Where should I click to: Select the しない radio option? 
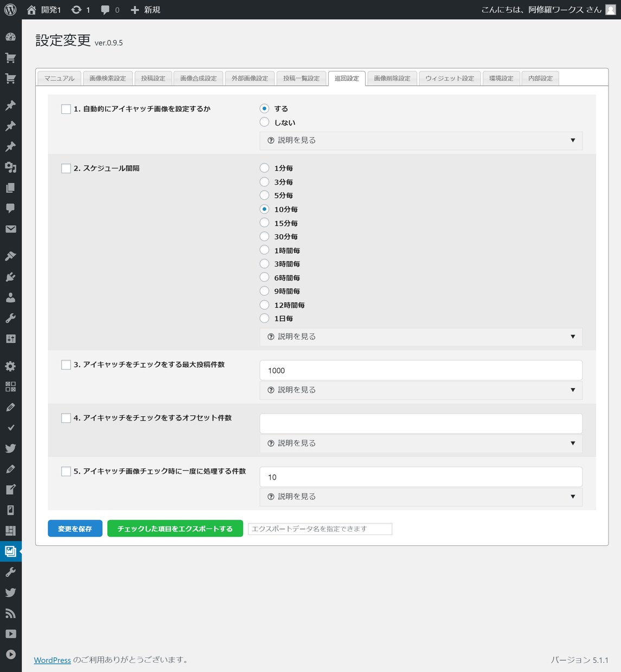coord(265,122)
